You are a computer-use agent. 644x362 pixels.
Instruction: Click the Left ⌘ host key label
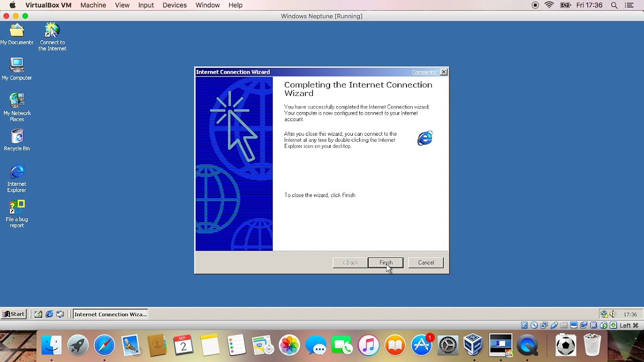coord(629,325)
